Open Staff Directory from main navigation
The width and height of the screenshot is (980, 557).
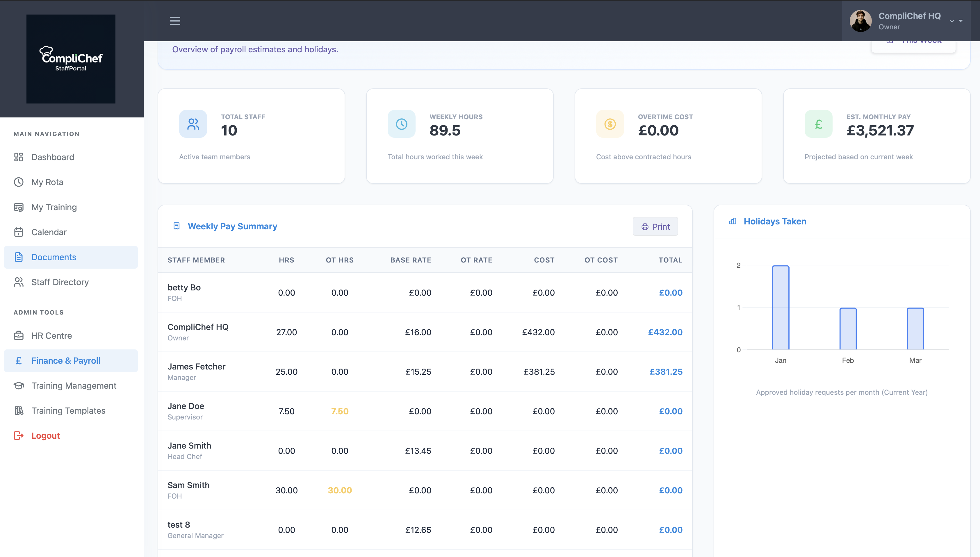point(60,282)
